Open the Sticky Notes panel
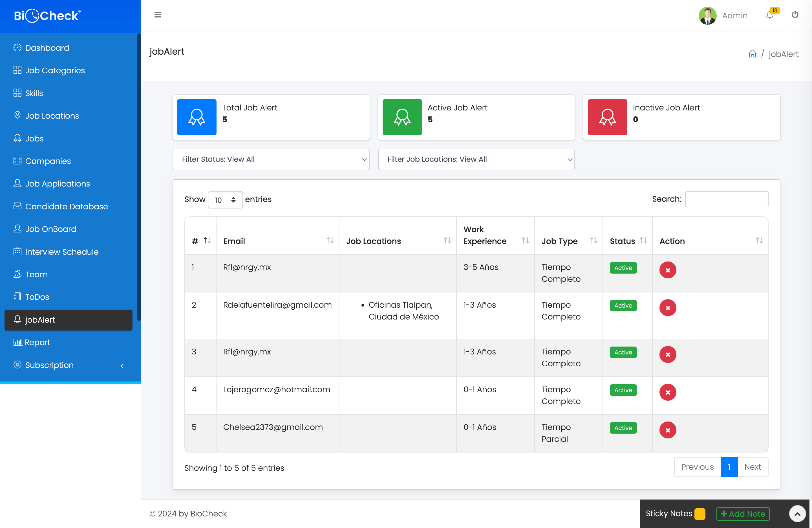This screenshot has width=812, height=528. click(675, 513)
